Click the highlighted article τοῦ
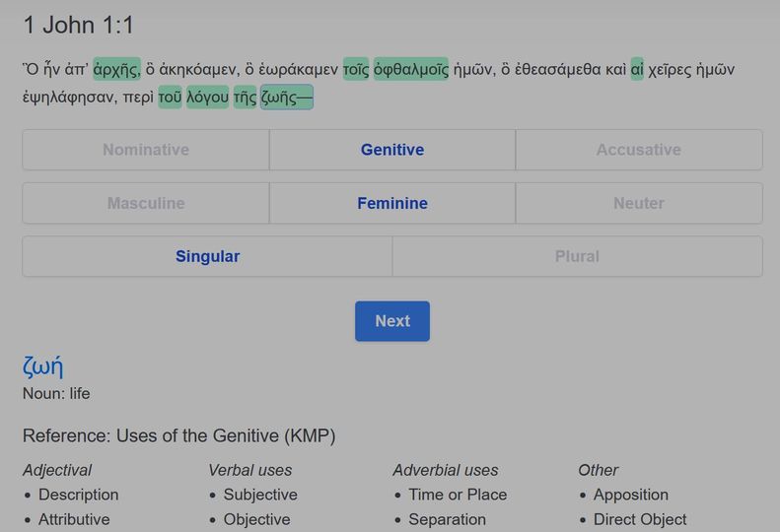Screen dimensions: 780x532 170,98
